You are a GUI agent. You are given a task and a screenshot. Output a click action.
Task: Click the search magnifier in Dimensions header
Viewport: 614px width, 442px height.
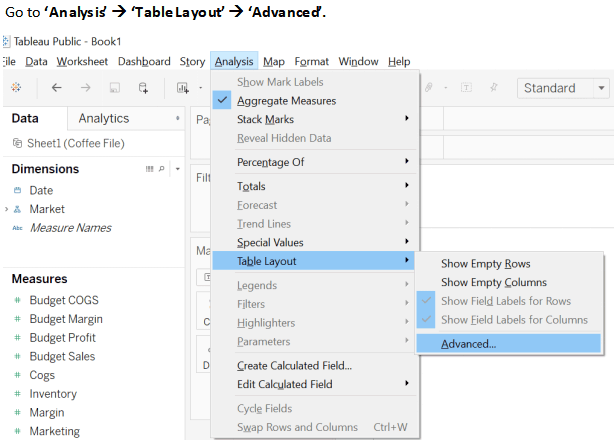point(161,169)
